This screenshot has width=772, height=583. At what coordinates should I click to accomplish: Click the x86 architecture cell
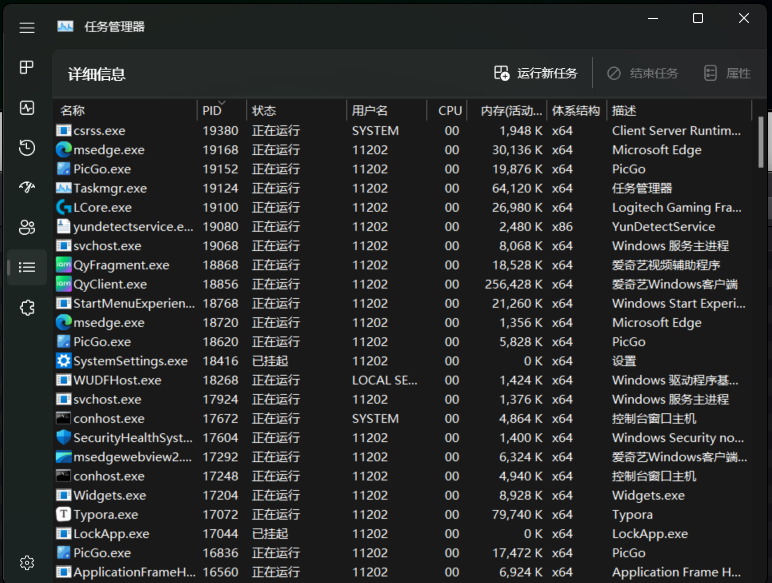562,227
